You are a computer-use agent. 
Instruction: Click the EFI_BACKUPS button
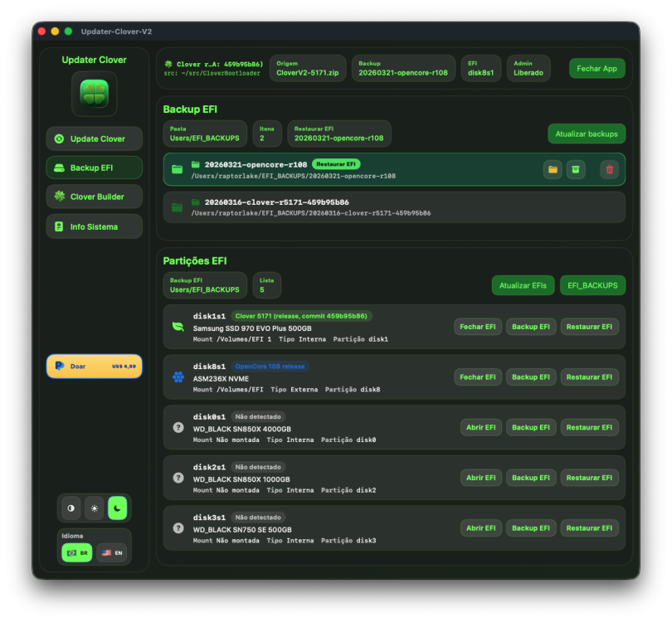point(592,285)
